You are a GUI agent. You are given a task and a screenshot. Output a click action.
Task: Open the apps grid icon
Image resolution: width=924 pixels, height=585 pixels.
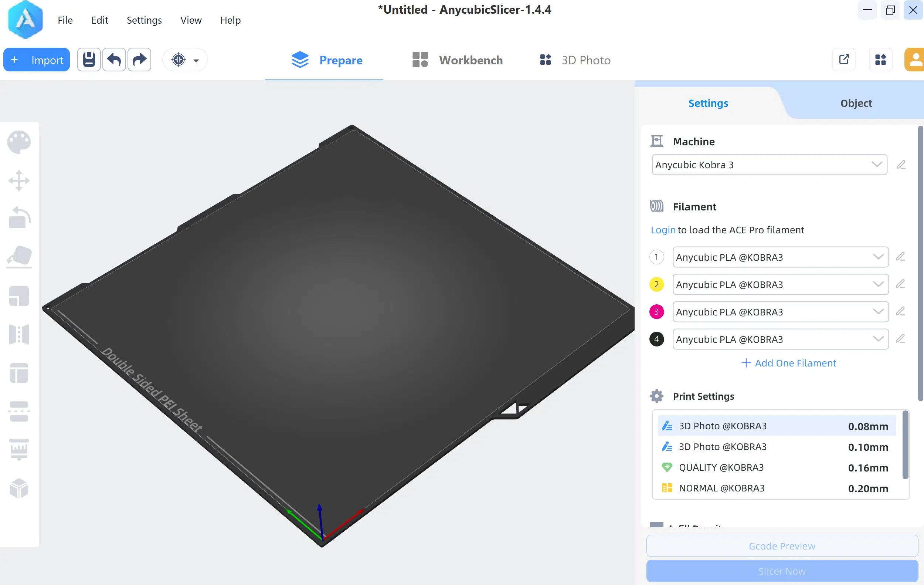[880, 60]
